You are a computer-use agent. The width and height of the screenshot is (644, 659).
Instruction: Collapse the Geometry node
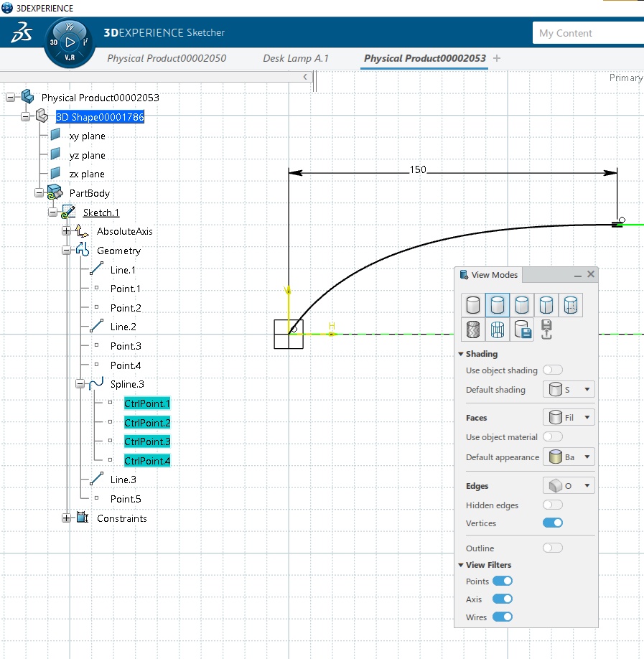pyautogui.click(x=66, y=251)
